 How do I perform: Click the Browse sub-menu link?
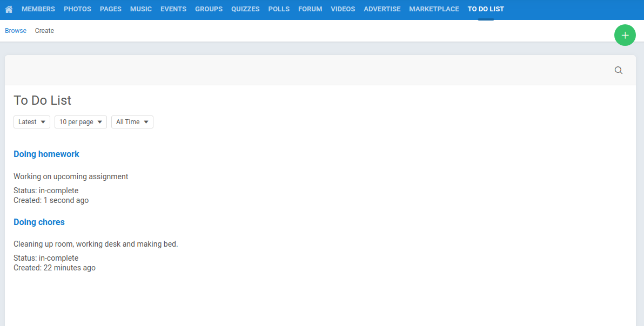pyautogui.click(x=16, y=31)
